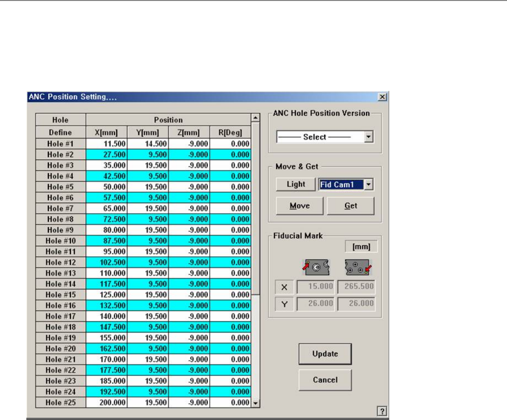Click X cell 140.000 of Hole #17
The height and width of the screenshot is (420, 507).
pyautogui.click(x=106, y=316)
